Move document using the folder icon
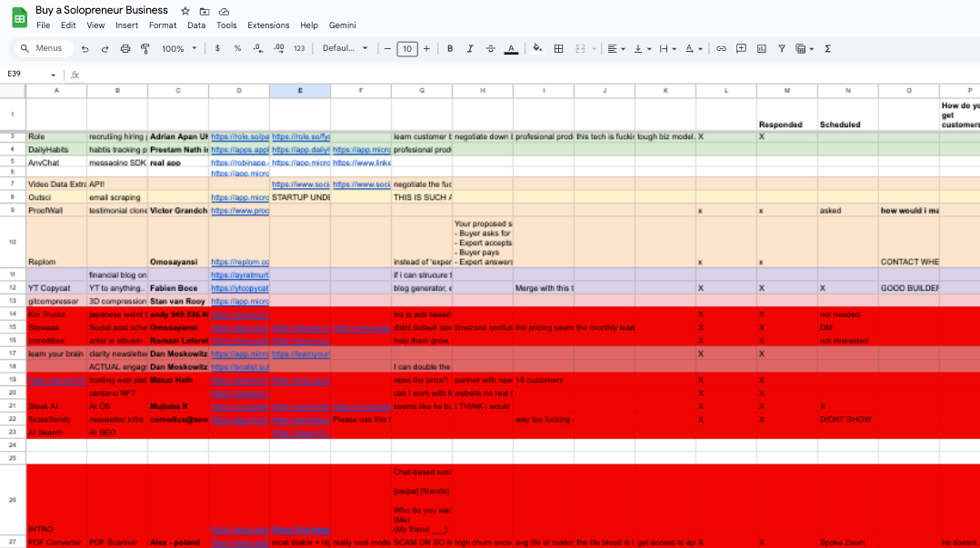The height and width of the screenshot is (548, 980). tap(205, 11)
